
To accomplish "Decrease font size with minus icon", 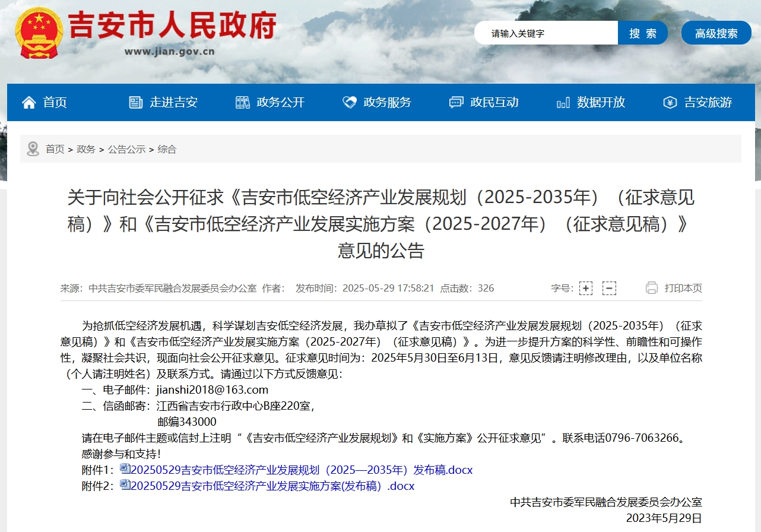I will 609,289.
